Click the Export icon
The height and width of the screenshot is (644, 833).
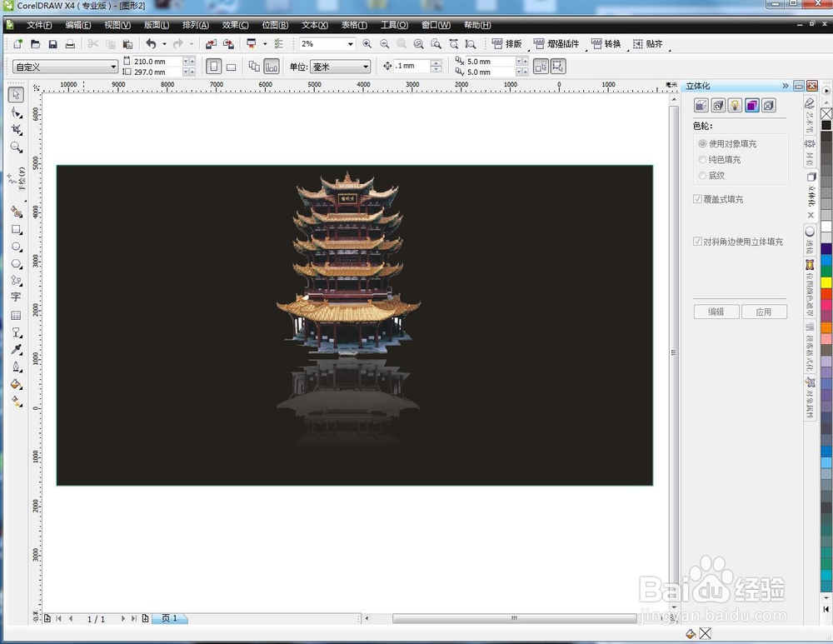pyautogui.click(x=228, y=43)
